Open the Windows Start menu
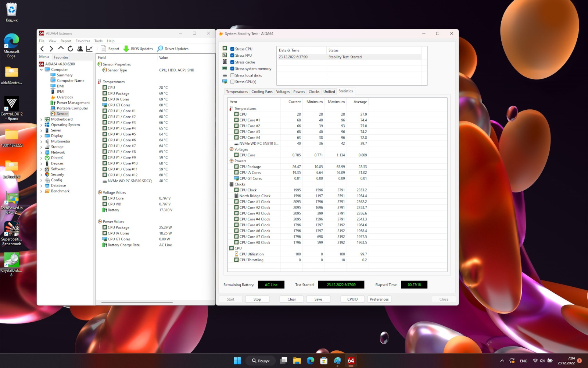Screen dimensions: 588x368 (237, 361)
